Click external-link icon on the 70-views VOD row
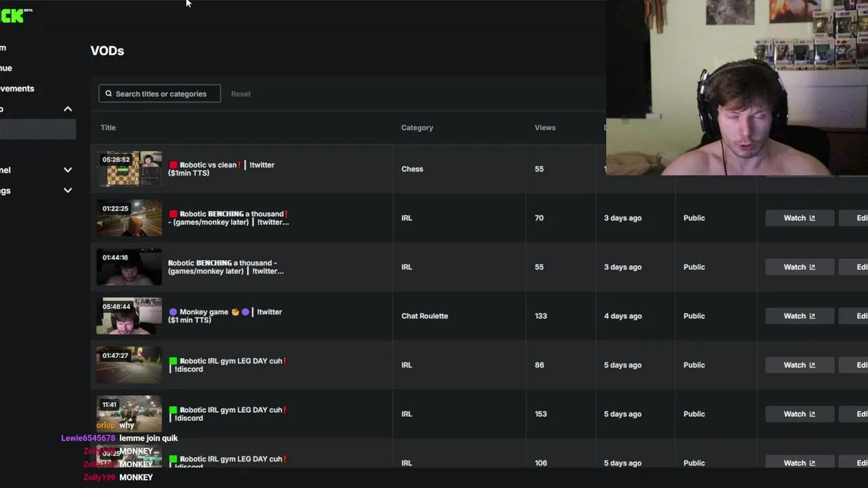The image size is (868, 488). click(812, 218)
